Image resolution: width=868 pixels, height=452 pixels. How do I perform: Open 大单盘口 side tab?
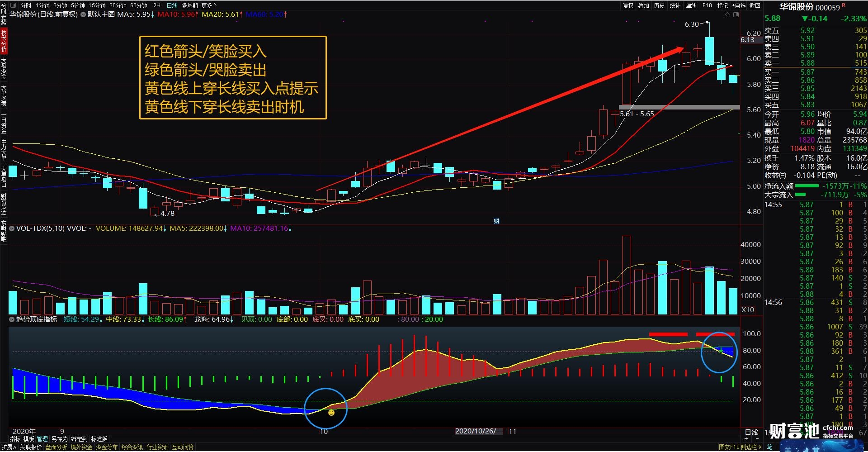pyautogui.click(x=4, y=176)
